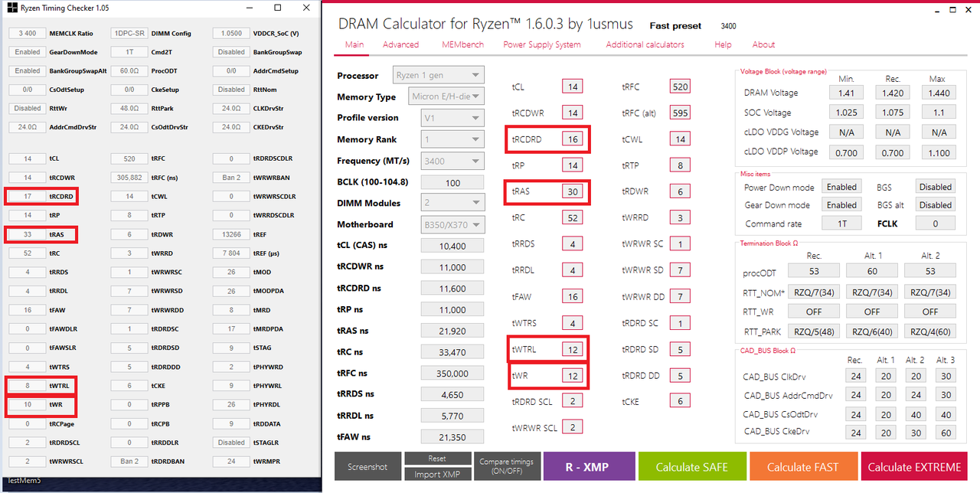Click the Calculate SAFE button

point(691,467)
